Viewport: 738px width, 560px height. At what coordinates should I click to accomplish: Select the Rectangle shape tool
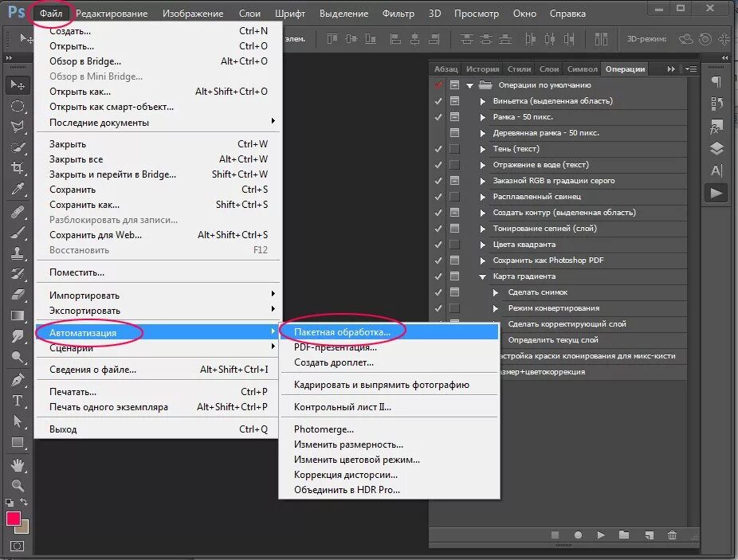[x=18, y=442]
